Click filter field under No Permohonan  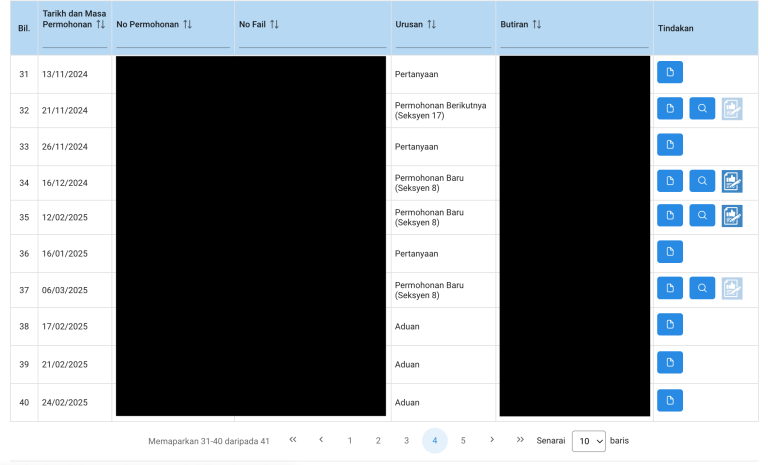[x=173, y=40]
